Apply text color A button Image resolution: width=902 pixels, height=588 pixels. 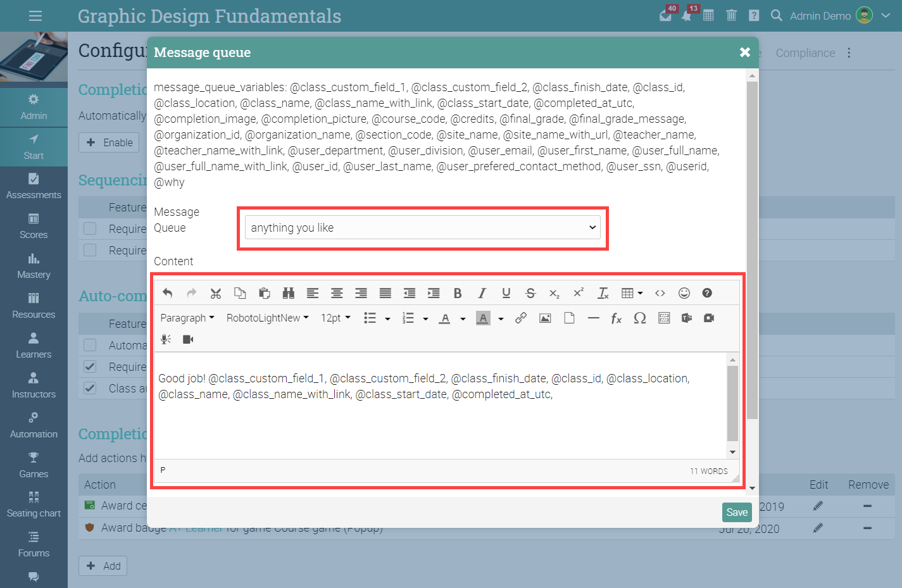[445, 318]
